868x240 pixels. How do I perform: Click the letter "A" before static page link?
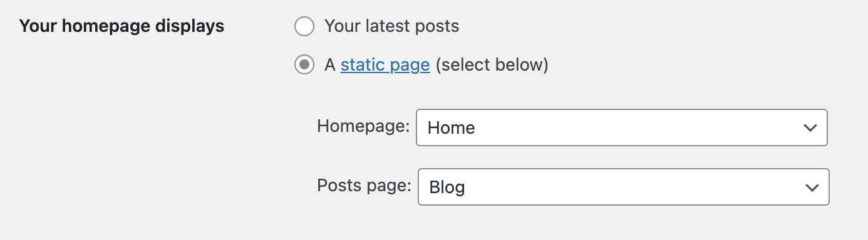point(330,65)
